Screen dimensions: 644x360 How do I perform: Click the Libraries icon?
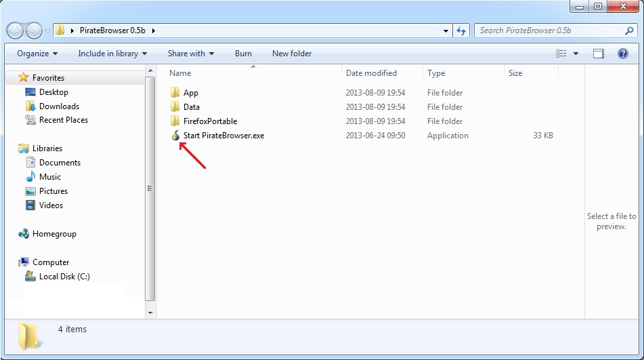(x=24, y=148)
